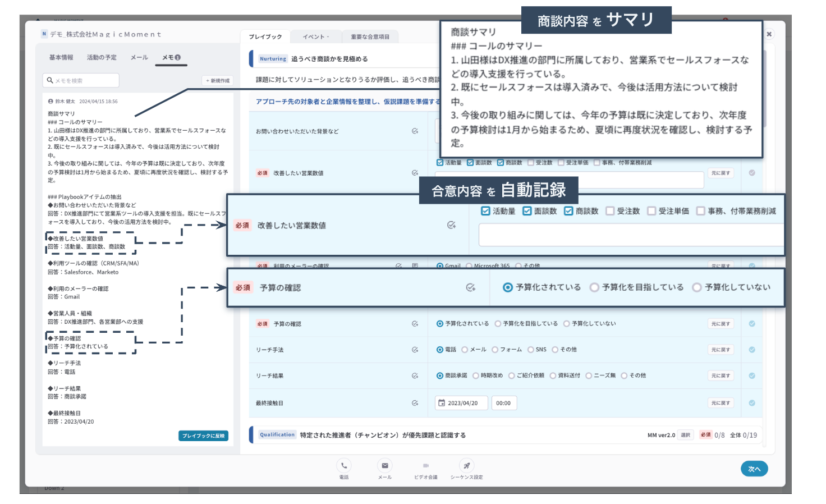The height and width of the screenshot is (504, 826).
Task: Open シーケンス設定 rocket icon
Action: pos(467,465)
